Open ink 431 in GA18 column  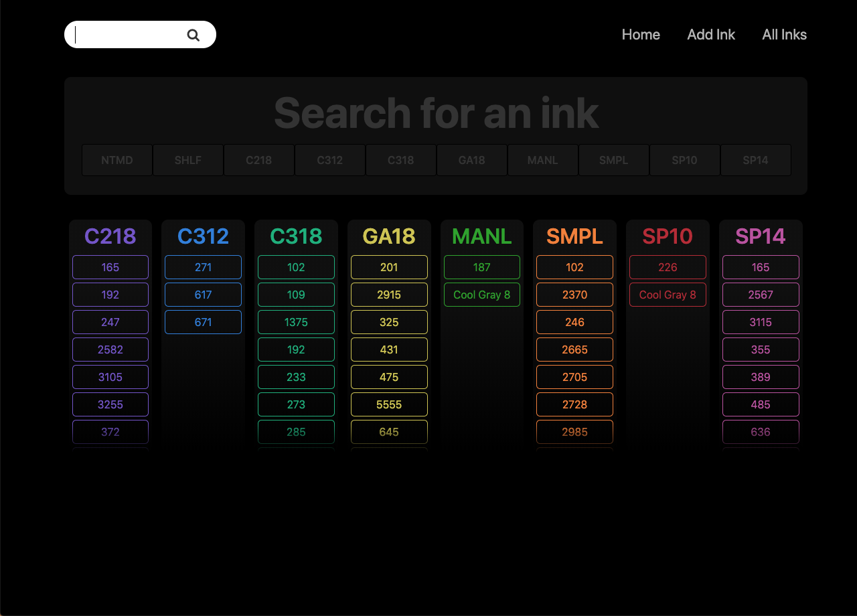389,350
